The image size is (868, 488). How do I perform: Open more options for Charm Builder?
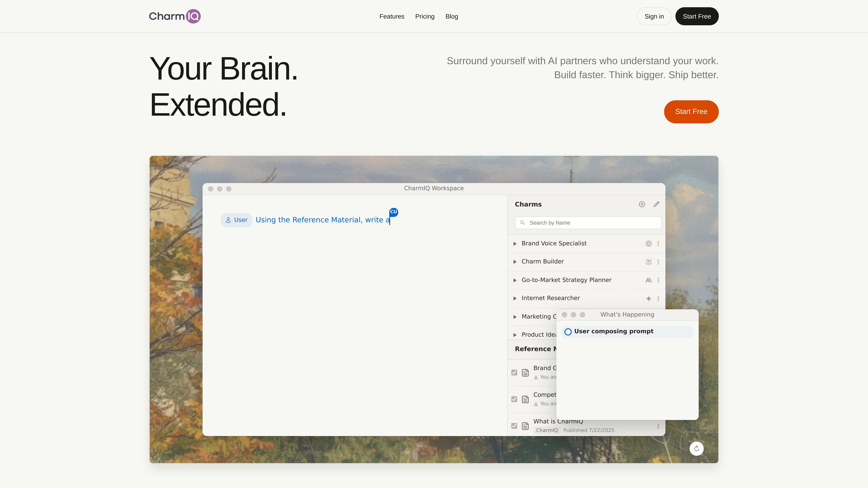658,262
